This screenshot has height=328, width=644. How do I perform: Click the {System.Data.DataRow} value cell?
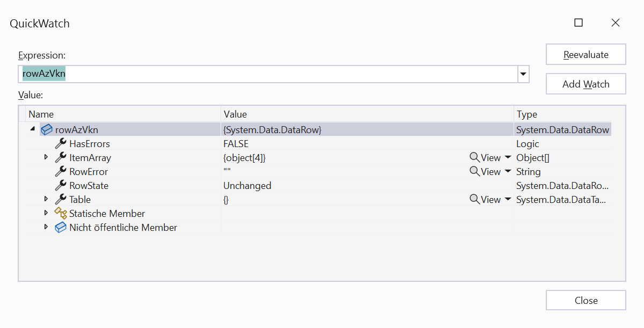tap(273, 129)
